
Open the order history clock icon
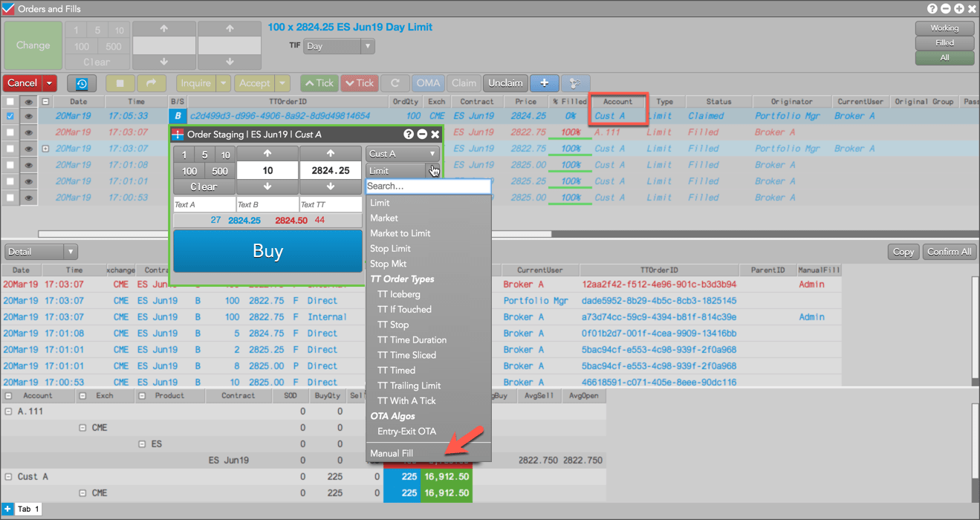click(82, 83)
